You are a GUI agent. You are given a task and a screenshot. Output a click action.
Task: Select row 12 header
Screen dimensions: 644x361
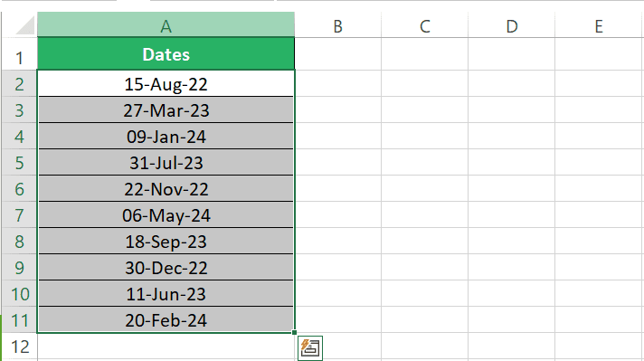tap(19, 347)
